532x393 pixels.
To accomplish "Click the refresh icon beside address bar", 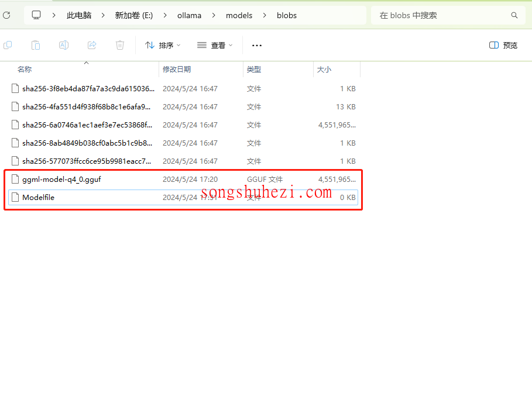I will 6,15.
